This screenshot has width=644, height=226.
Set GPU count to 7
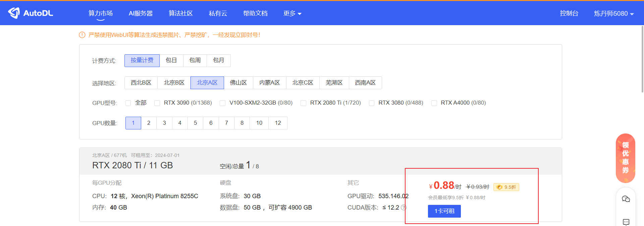(227, 123)
